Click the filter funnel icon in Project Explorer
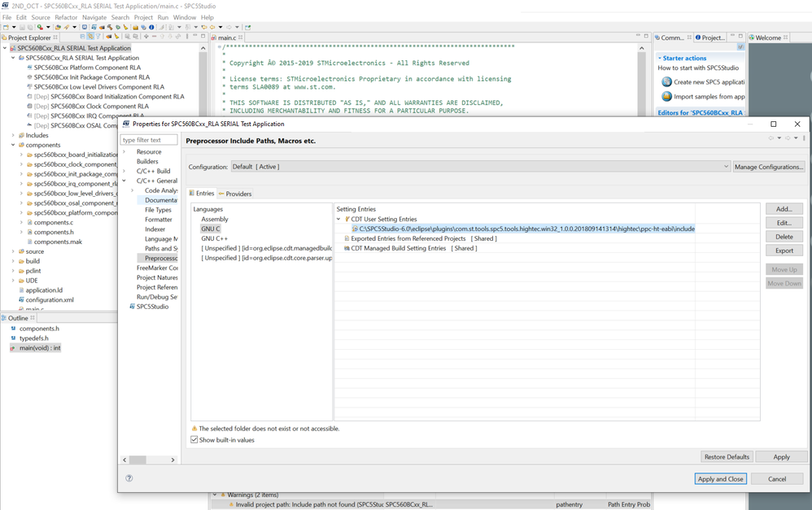Image resolution: width=812 pixels, height=510 pixels. [98, 37]
